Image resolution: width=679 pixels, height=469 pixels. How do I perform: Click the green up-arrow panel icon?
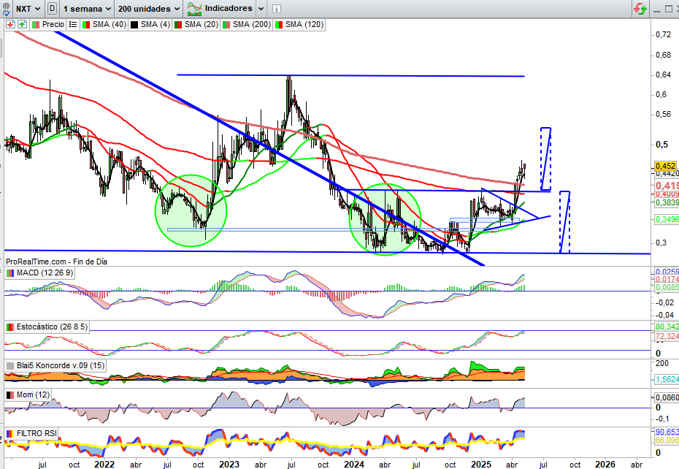(22, 25)
